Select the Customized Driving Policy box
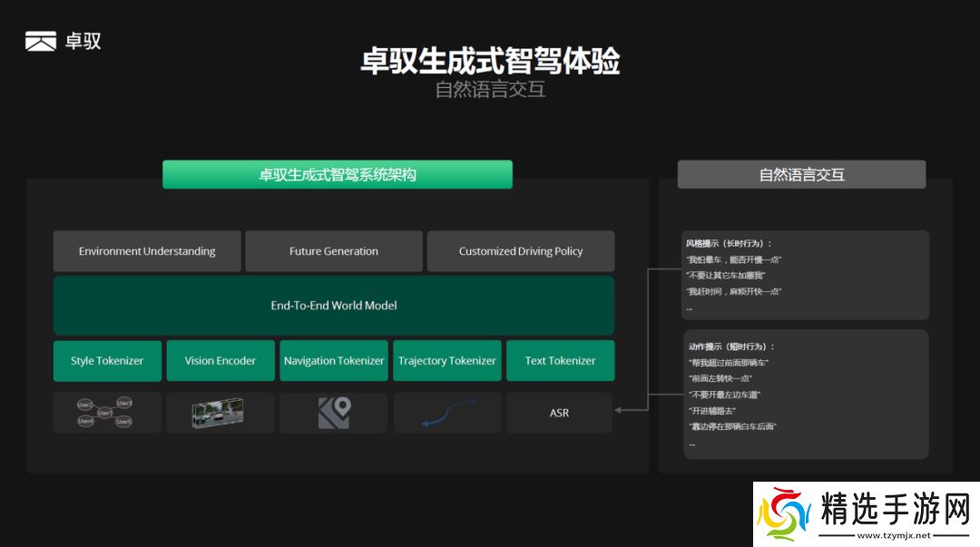The image size is (980, 547). [521, 251]
